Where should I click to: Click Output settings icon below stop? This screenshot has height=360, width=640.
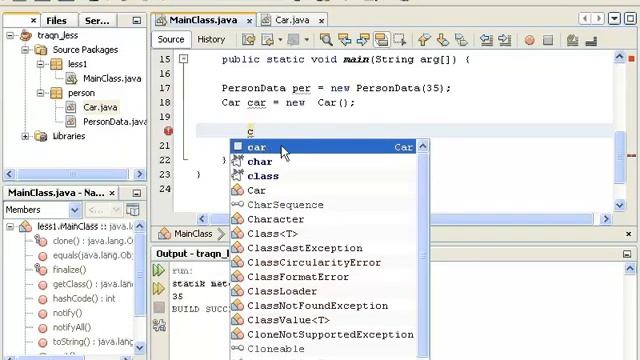coord(159,325)
